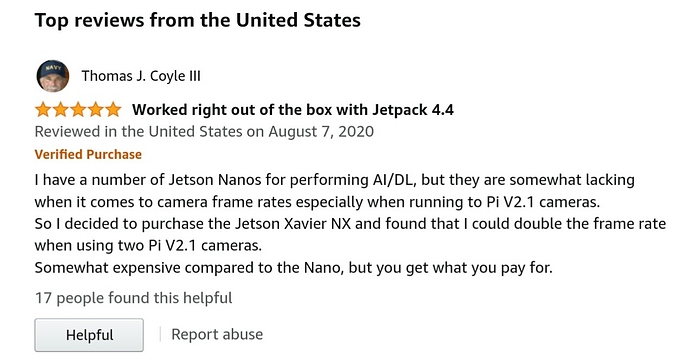This screenshot has height=363, width=690.
Task: Open review title about Jetpack 4.4
Action: 293,110
